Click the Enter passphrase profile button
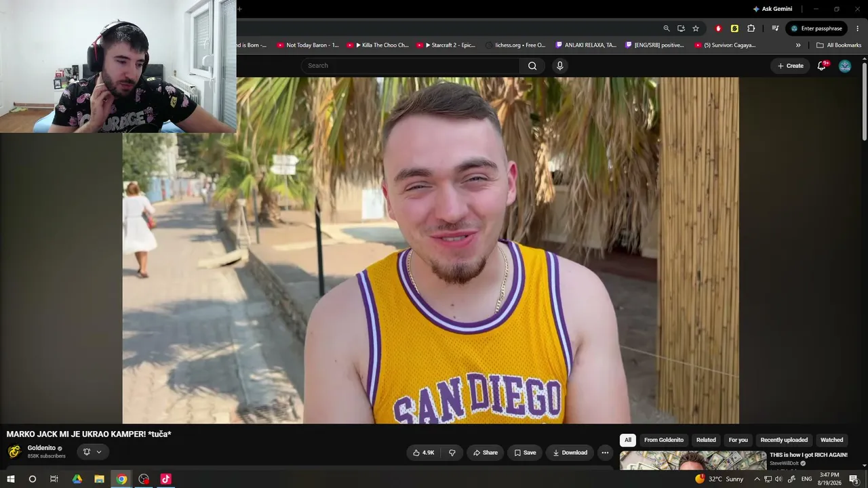 pos(816,28)
